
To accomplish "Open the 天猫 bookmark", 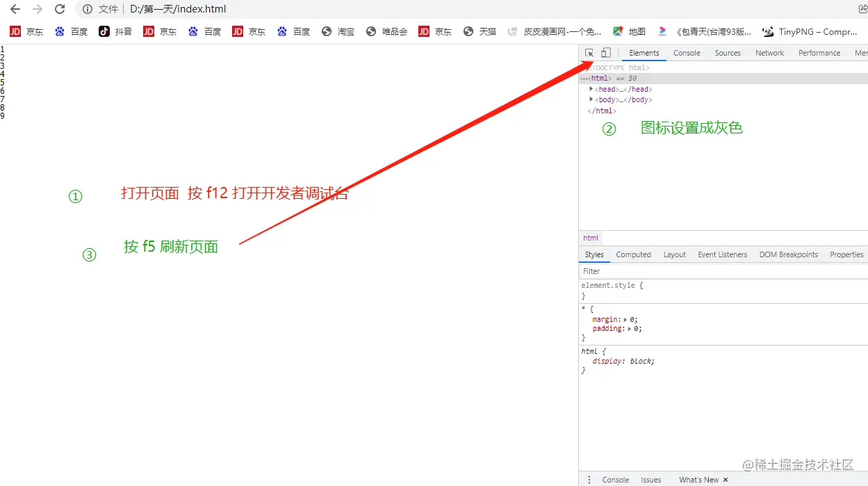I will coord(480,31).
